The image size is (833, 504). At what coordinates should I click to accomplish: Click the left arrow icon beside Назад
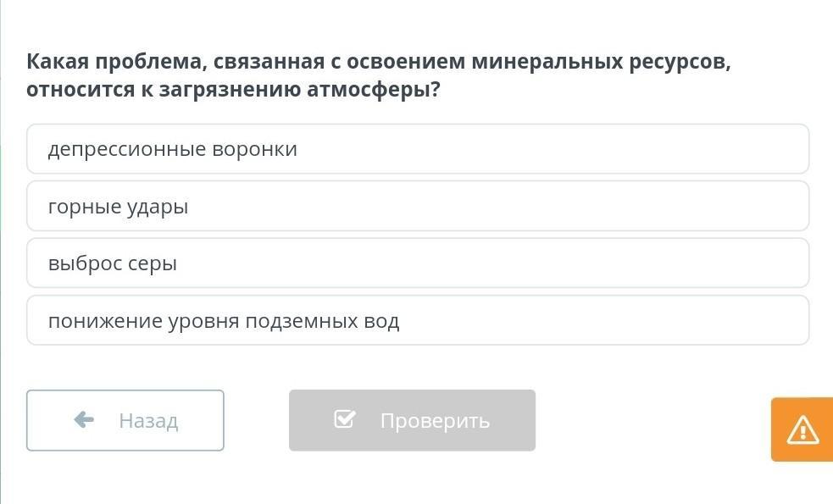tap(84, 419)
